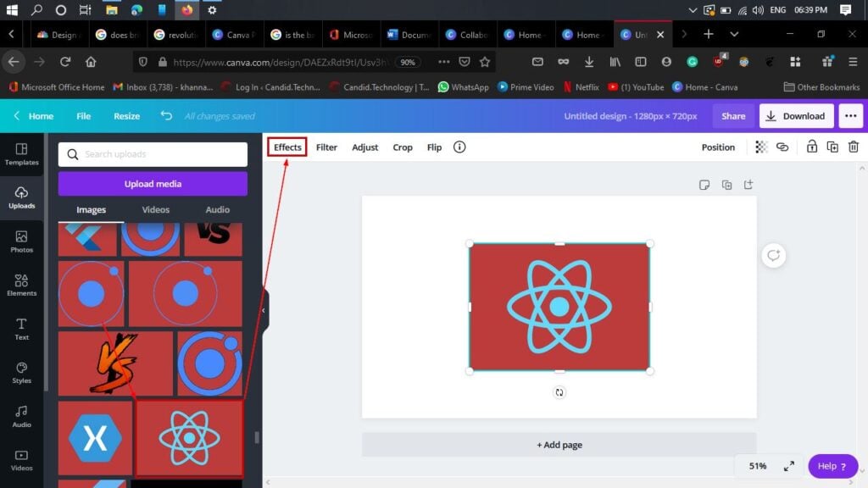Open the Audio sidebar panel
The height and width of the screenshot is (488, 868).
point(21,417)
